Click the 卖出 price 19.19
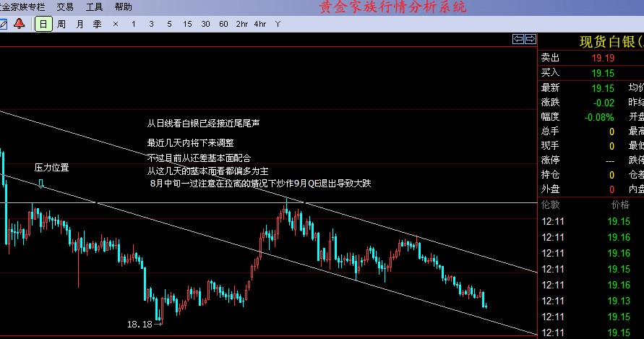The height and width of the screenshot is (339, 644). [603, 58]
